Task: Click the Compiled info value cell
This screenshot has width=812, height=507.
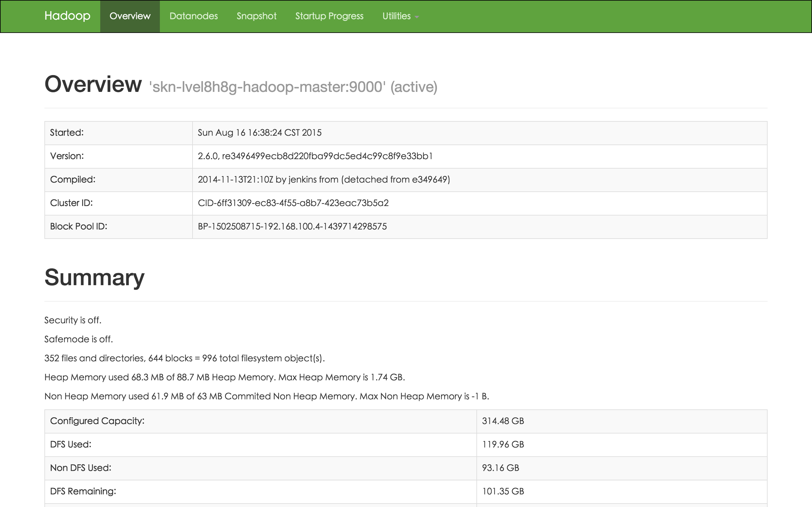Action: click(324, 180)
